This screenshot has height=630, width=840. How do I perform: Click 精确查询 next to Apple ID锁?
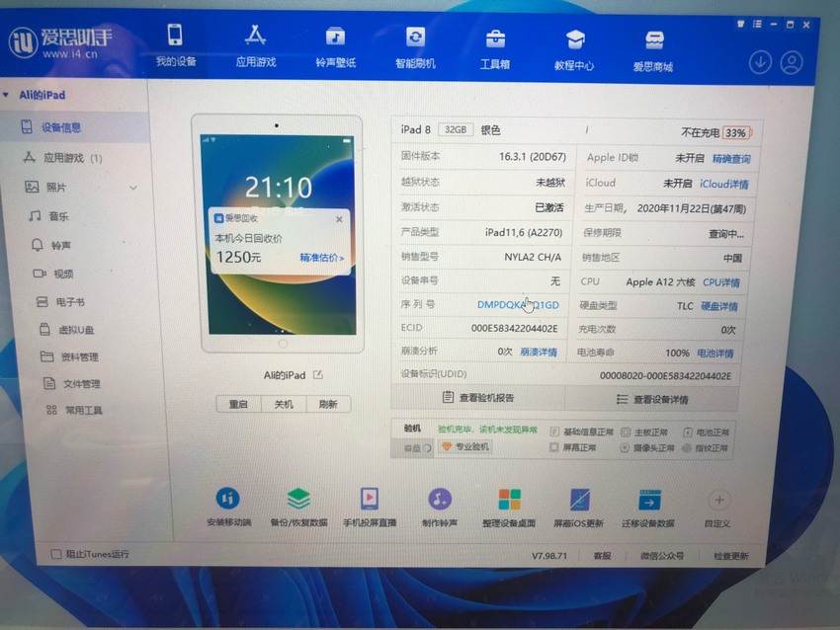731,158
